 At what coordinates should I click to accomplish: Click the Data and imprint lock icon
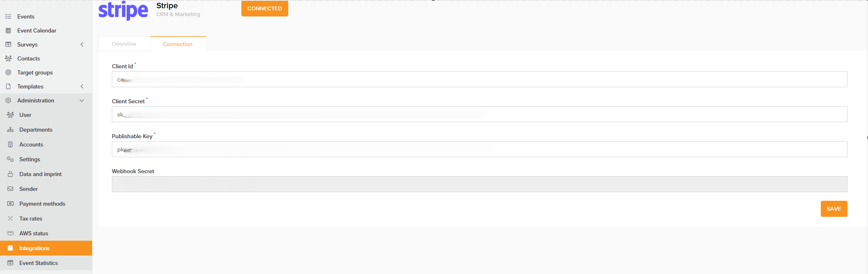pos(10,174)
